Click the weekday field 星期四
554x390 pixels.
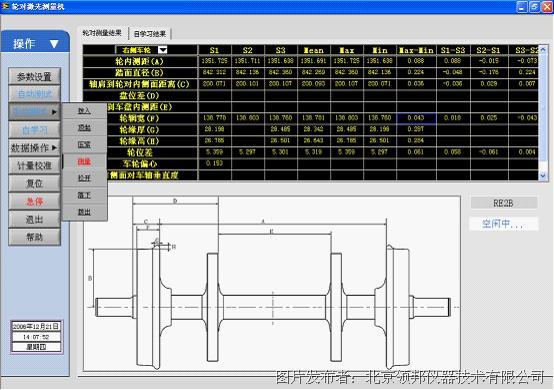tap(36, 347)
